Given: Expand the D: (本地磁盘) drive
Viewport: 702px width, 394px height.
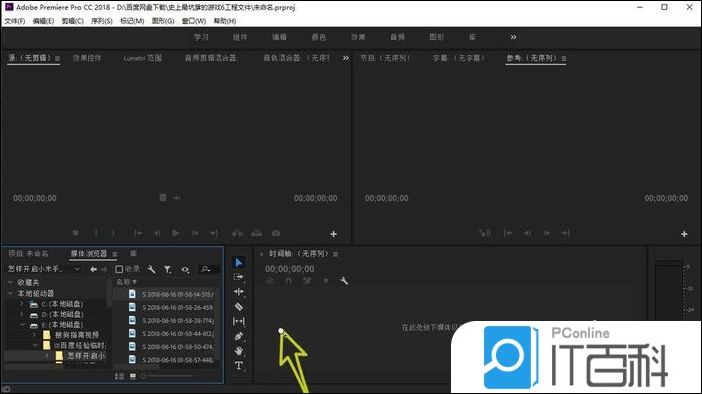Looking at the screenshot, I should click(21, 314).
